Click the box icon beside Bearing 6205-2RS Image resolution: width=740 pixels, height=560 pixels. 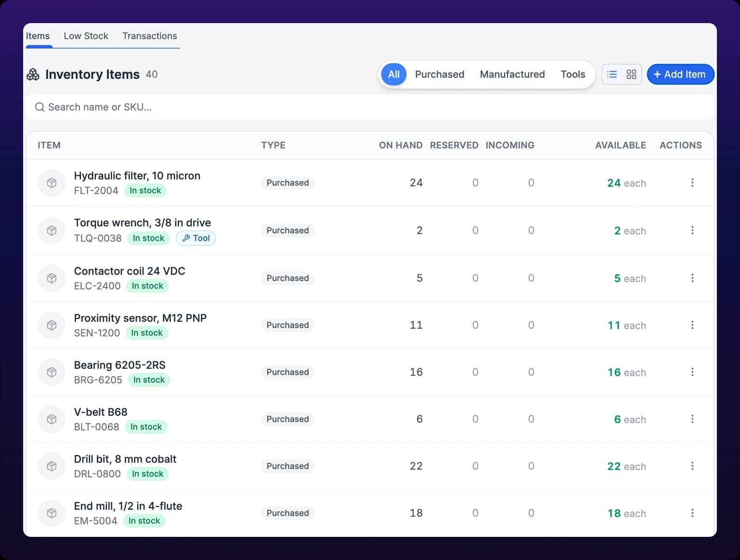52,372
